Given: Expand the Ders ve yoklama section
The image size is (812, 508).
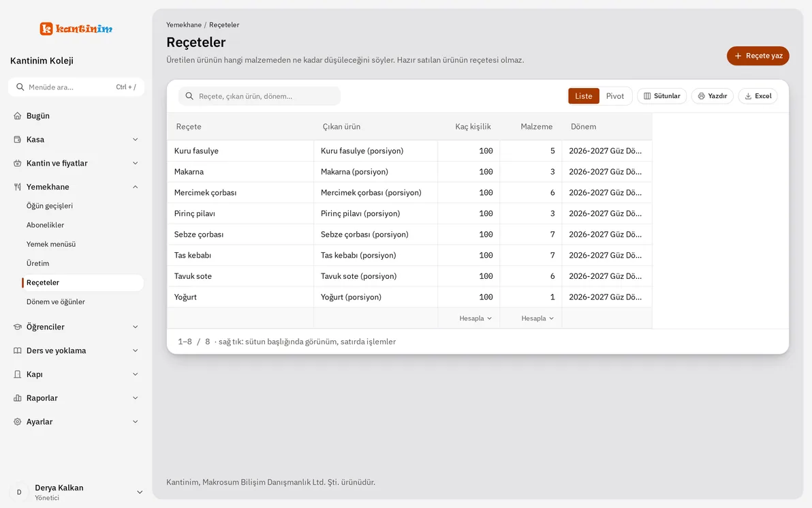Looking at the screenshot, I should [x=76, y=351].
